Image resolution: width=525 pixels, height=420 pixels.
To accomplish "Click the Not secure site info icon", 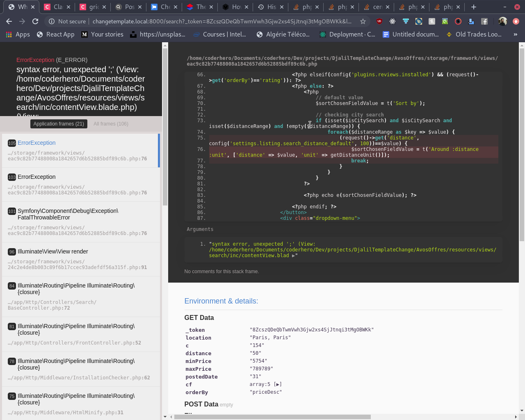I will coord(52,21).
